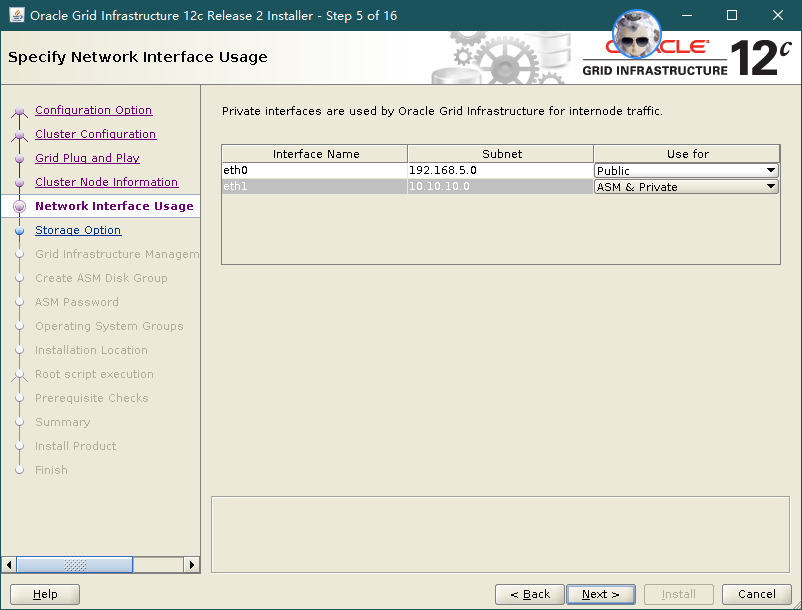
Task: Click the Configuration Option step marker icon
Action: [x=19, y=111]
